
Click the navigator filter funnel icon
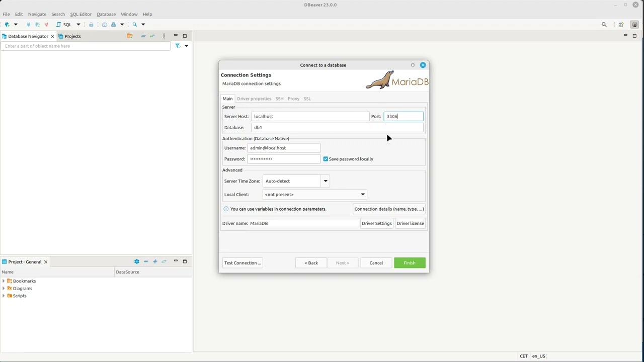pos(178,46)
